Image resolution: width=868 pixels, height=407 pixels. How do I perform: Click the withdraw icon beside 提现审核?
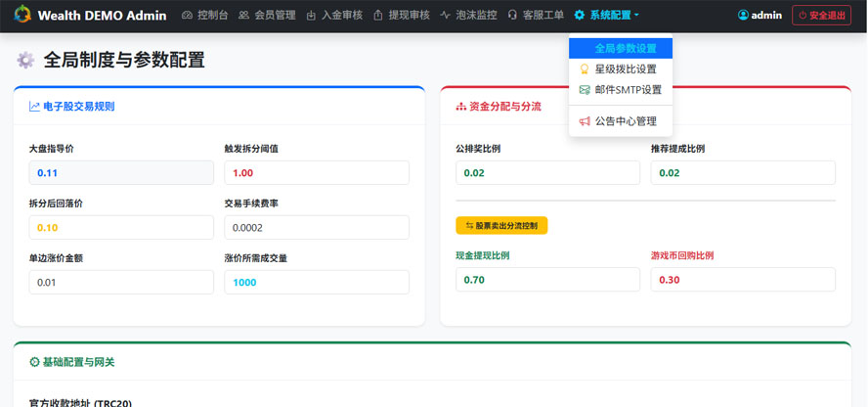click(378, 15)
